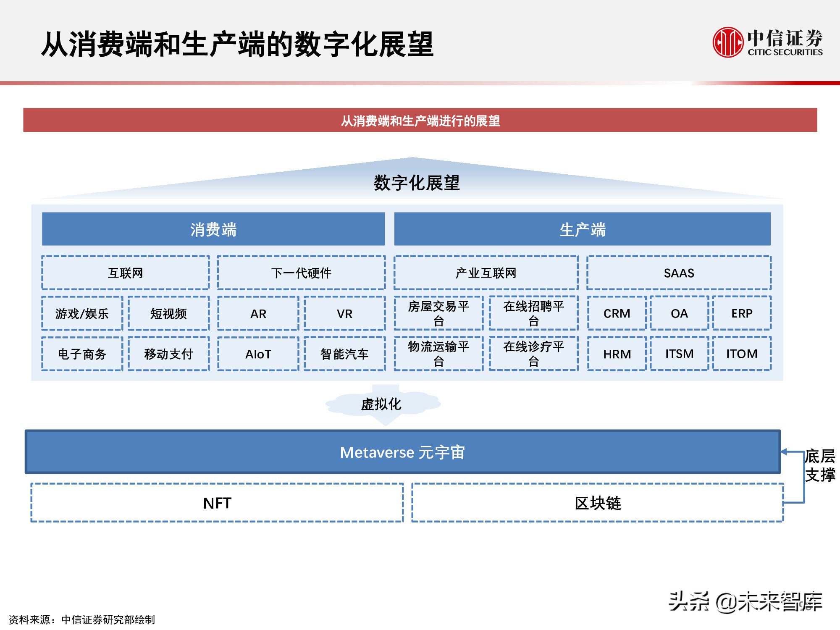The image size is (840, 630).
Task: Click the 智能汽车 box
Action: (344, 354)
